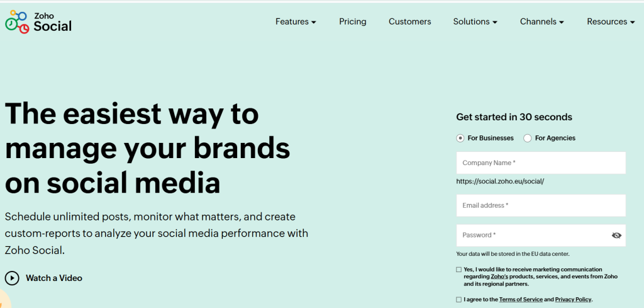Open the Privacy Policy link
Image resolution: width=644 pixels, height=308 pixels.
(x=573, y=300)
